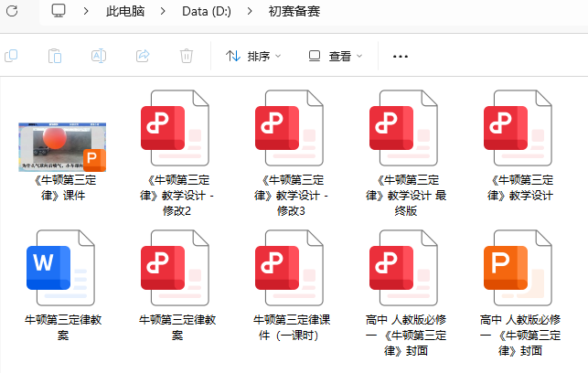Click the Share icon in the toolbar
This screenshot has height=373, width=588.
click(x=143, y=56)
